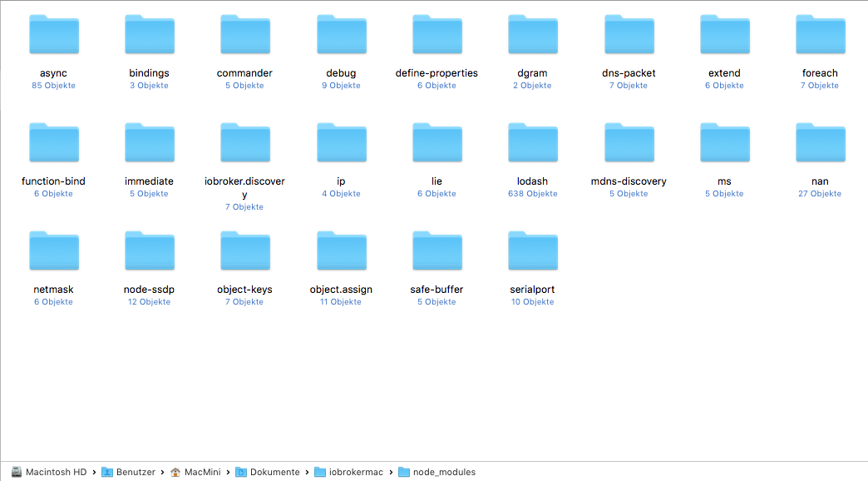The image size is (868, 481).
Task: Click the nan folder icon
Action: click(821, 142)
